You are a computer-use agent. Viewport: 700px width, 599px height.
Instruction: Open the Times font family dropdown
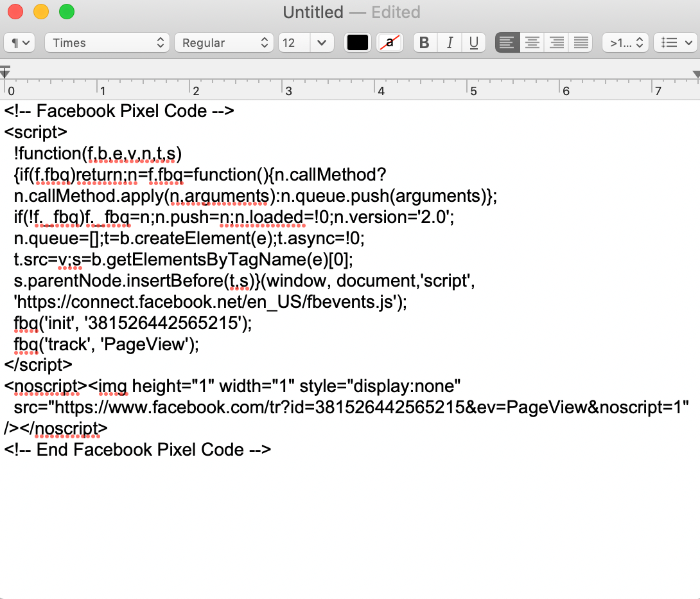(x=107, y=43)
